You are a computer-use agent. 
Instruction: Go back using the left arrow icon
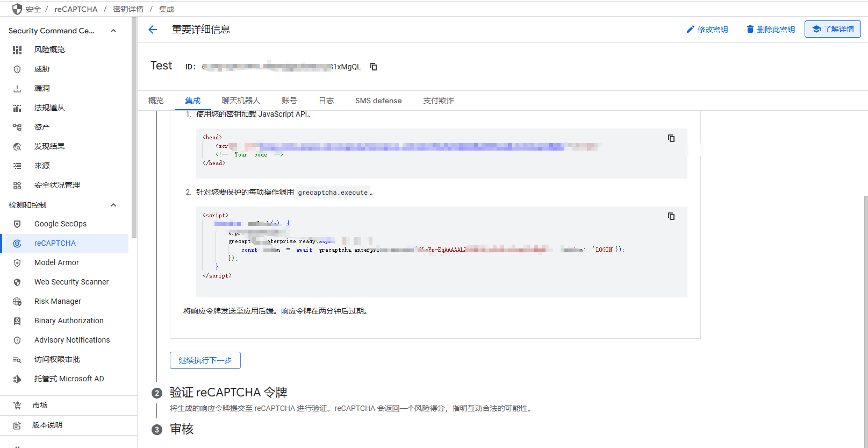click(x=153, y=30)
